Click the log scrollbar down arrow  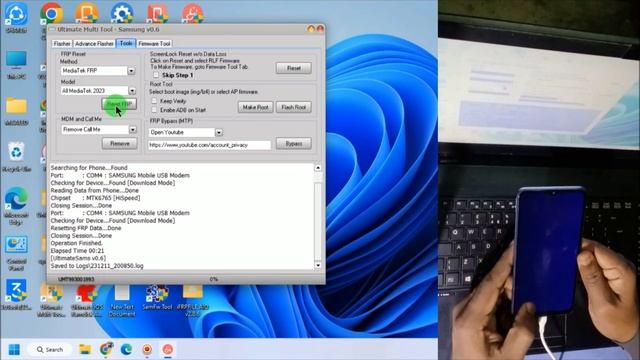318,265
